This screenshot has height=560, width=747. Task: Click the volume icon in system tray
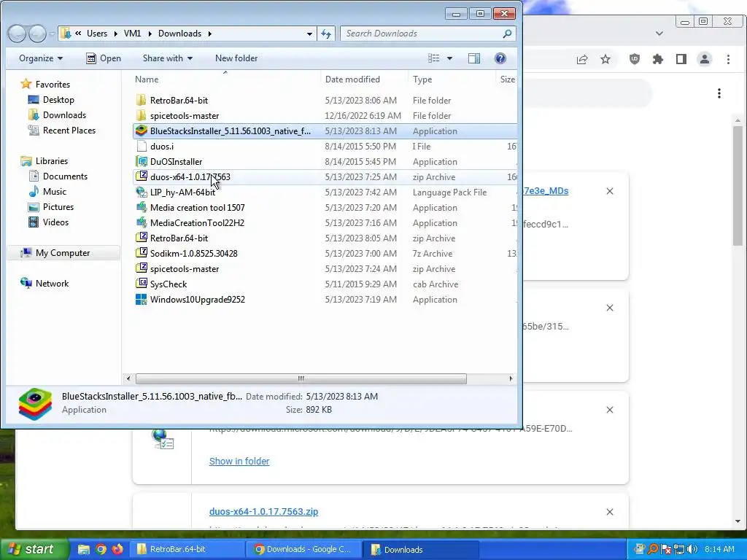pos(692,549)
